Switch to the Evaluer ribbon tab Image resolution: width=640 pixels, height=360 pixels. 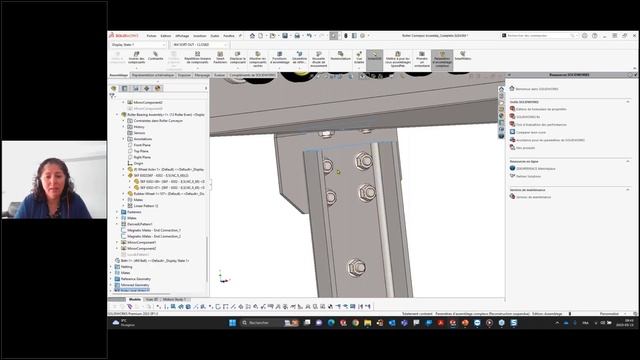click(x=220, y=75)
